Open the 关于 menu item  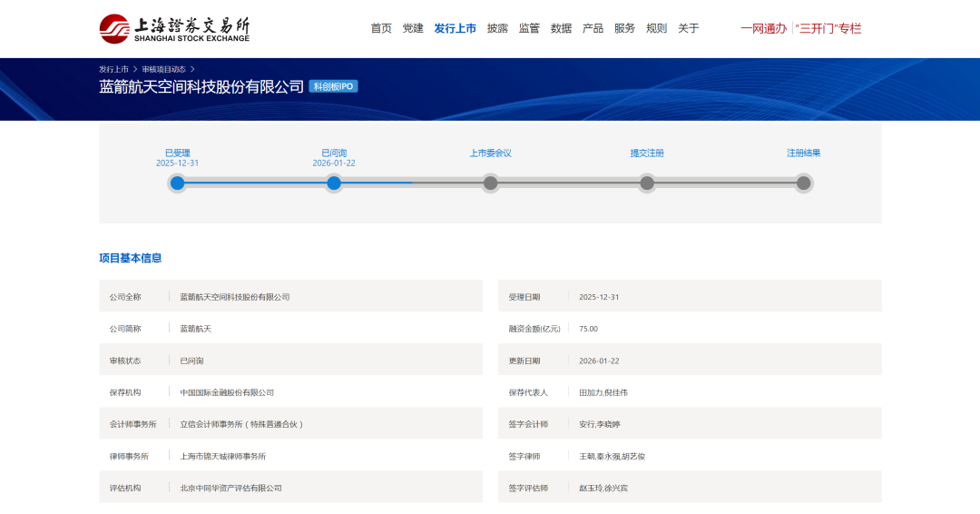(688, 28)
